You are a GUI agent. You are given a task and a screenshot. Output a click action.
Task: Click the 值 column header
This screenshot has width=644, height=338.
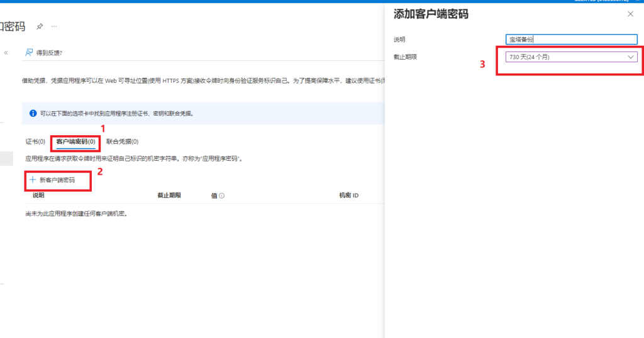[214, 195]
